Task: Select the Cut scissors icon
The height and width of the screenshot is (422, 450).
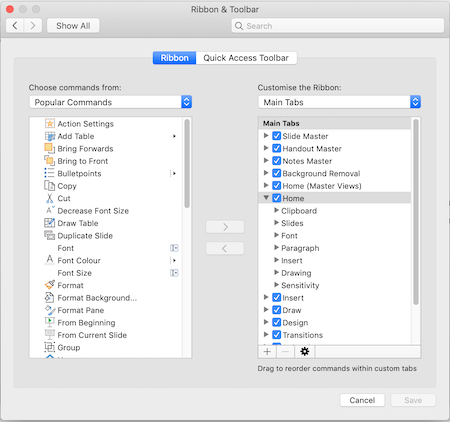Action: (49, 198)
